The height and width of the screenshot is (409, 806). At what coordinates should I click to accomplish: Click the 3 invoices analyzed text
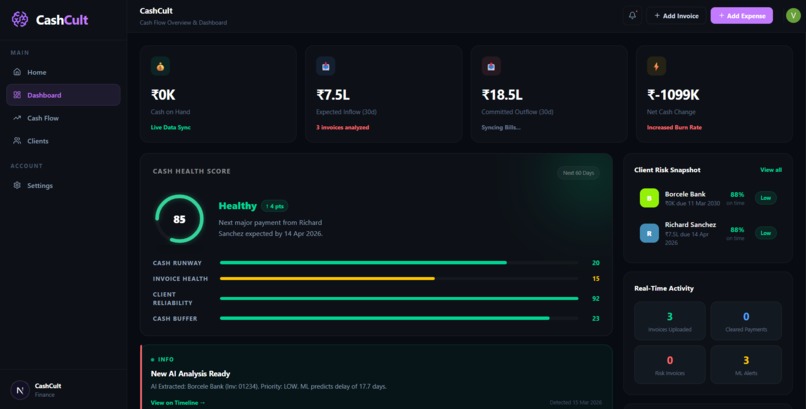coord(342,127)
